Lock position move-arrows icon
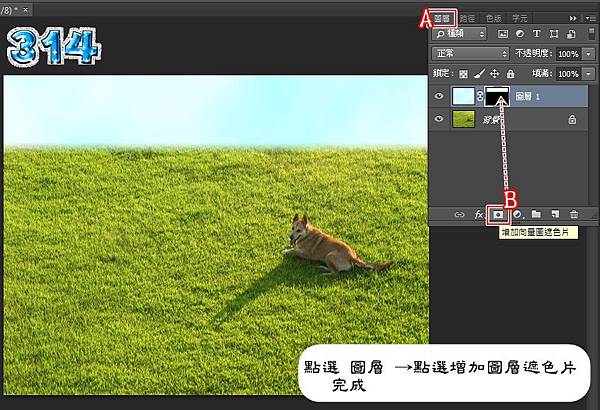The image size is (600, 410). pos(495,74)
